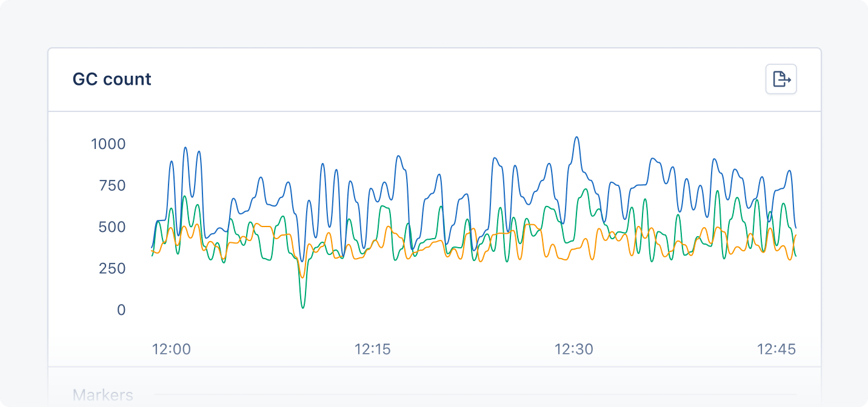Click the 250 y-axis label
The image size is (868, 407).
coord(113,268)
